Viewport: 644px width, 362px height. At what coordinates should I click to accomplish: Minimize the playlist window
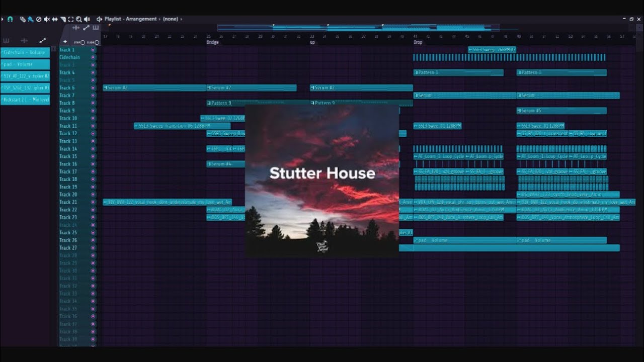coord(624,19)
